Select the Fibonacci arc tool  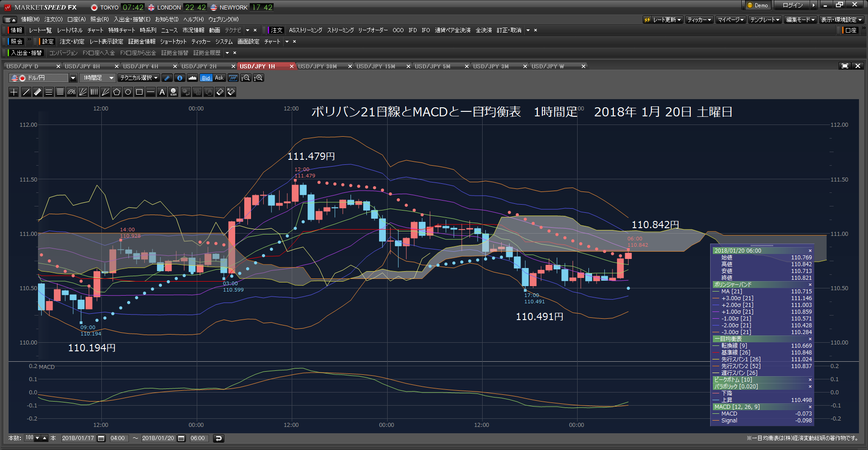(71, 92)
